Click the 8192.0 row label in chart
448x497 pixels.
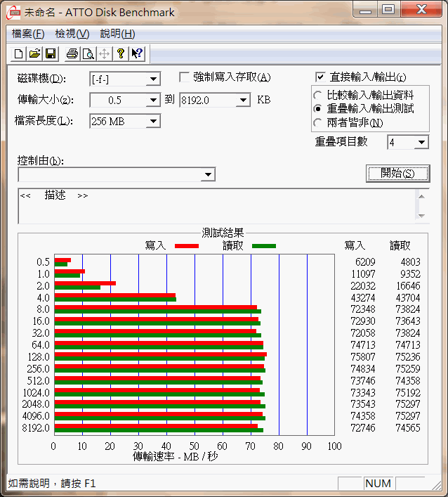(36, 428)
